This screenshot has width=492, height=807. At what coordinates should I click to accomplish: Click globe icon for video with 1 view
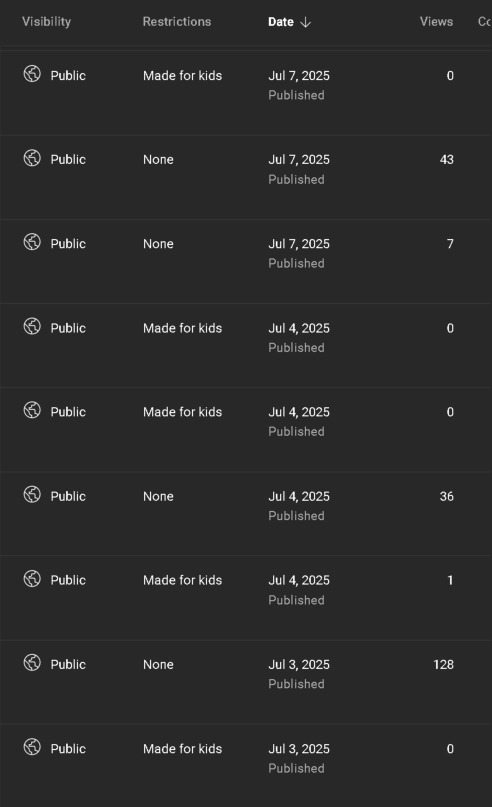[x=32, y=578]
